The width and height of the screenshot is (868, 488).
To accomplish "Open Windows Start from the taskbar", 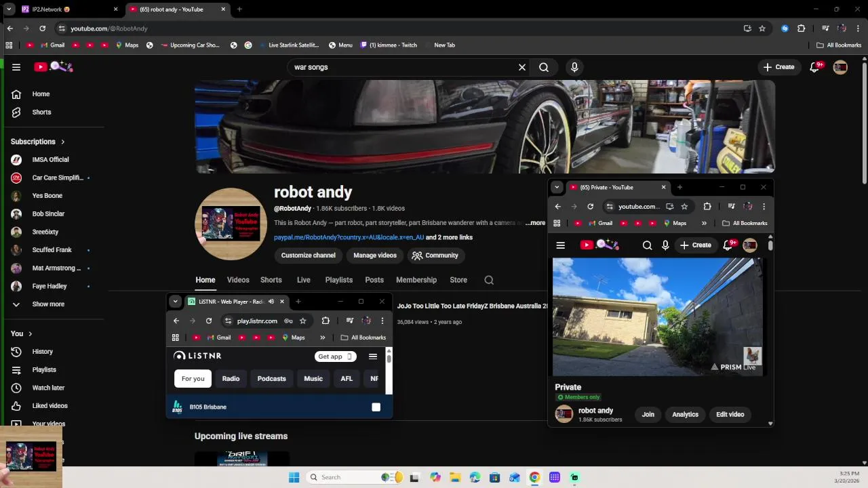I will click(294, 477).
